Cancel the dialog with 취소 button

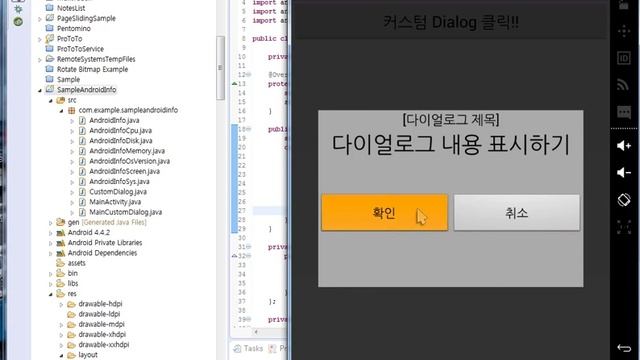tap(517, 213)
